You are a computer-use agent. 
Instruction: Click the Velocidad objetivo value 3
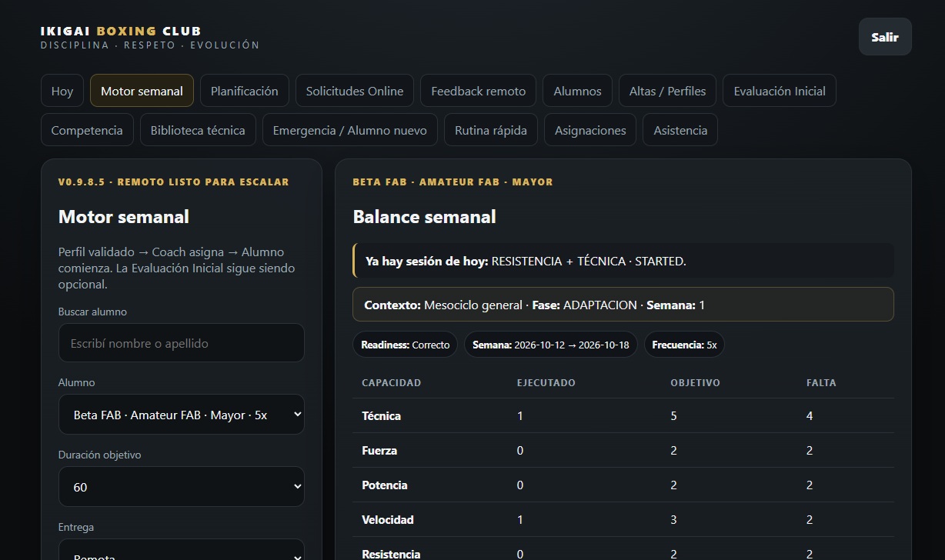click(674, 519)
